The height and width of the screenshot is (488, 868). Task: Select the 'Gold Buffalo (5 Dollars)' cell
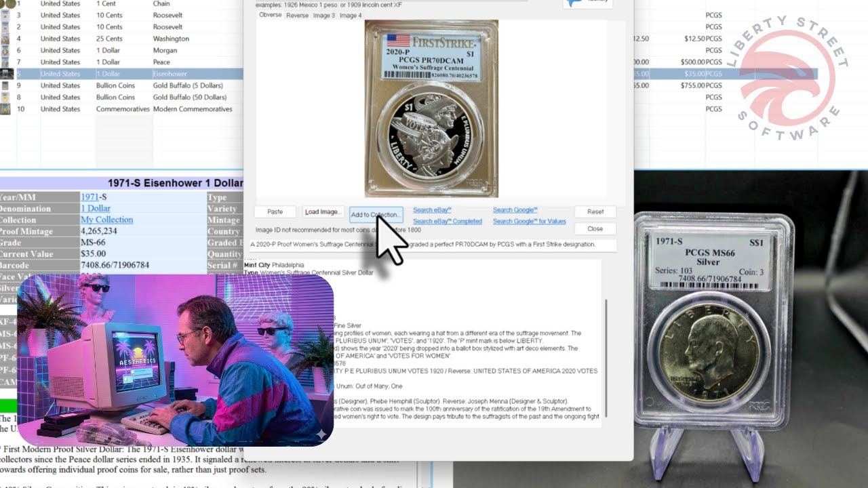[x=188, y=85]
